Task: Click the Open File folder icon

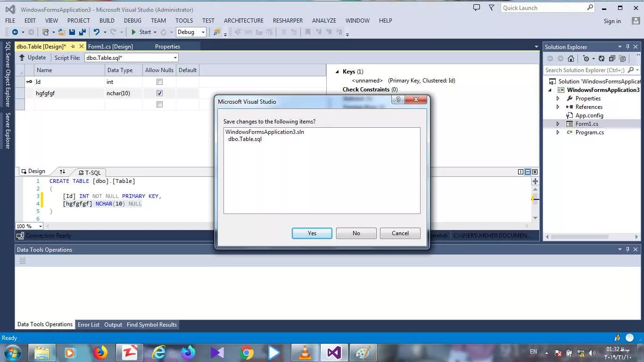Action: tap(62, 32)
